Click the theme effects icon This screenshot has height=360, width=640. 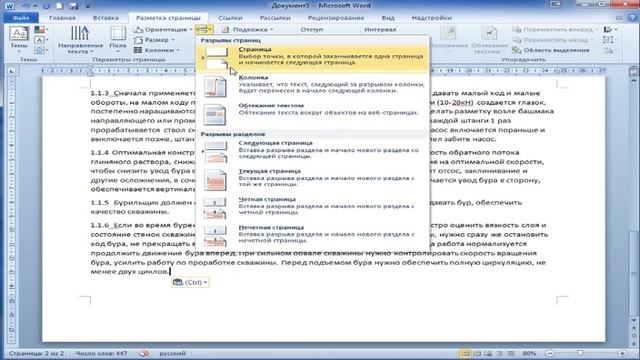40,50
